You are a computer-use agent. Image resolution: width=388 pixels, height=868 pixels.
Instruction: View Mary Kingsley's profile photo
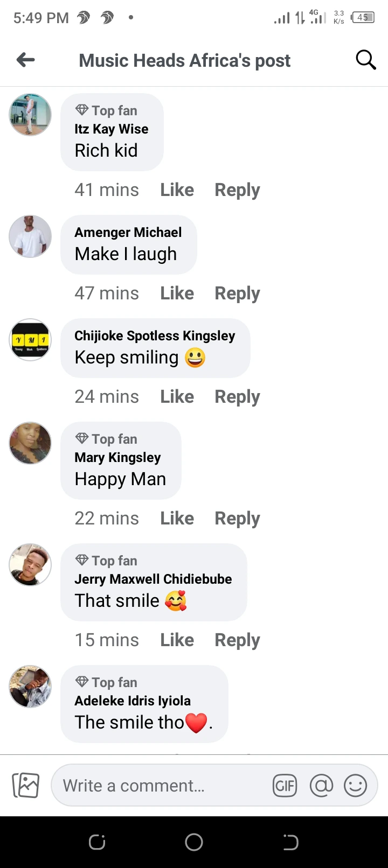pyautogui.click(x=30, y=443)
